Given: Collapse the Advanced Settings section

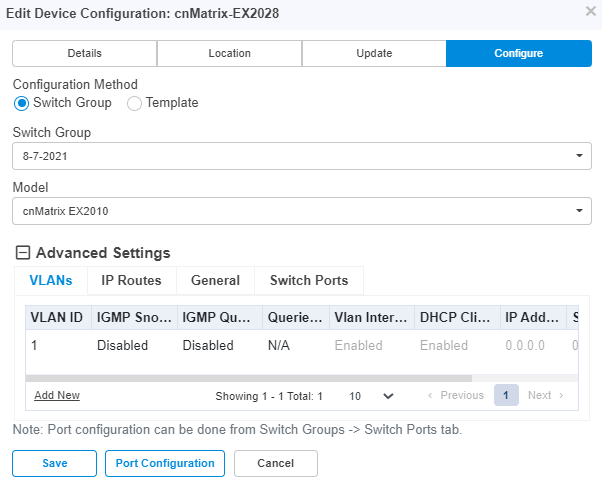Looking at the screenshot, I should (23, 253).
